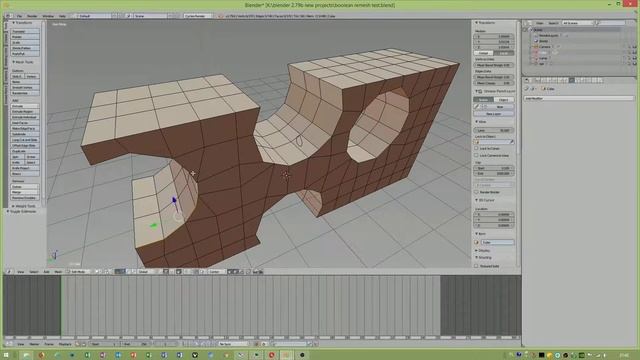Toggle Lock Camera to View checkbox

476,156
